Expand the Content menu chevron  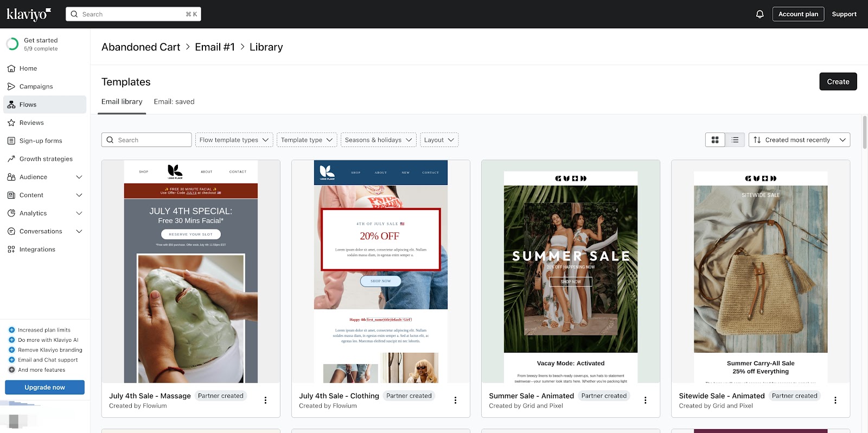(79, 195)
